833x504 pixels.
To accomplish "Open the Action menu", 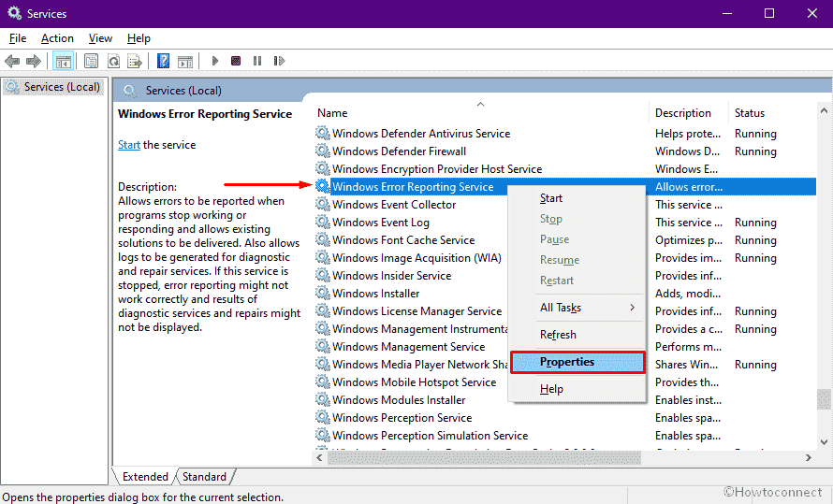I will (x=57, y=38).
